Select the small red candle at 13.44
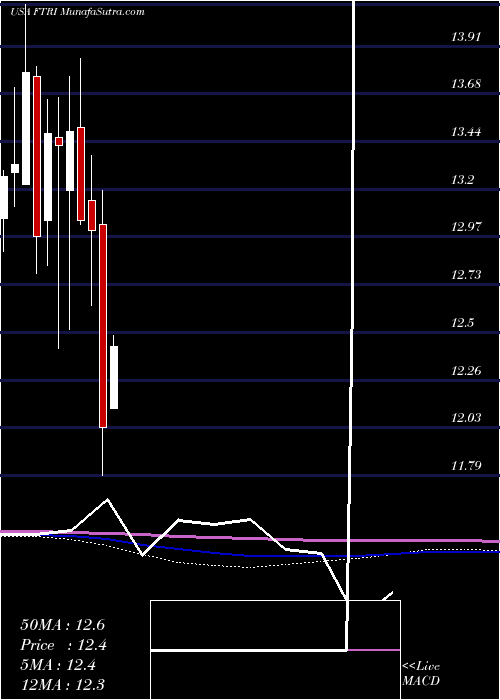 59,142
